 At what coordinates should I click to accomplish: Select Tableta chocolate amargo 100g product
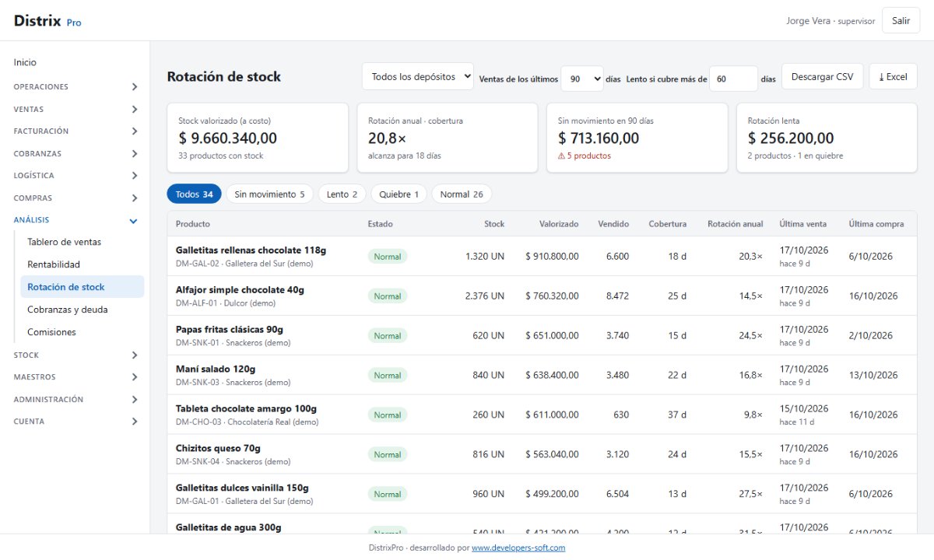[x=246, y=409]
